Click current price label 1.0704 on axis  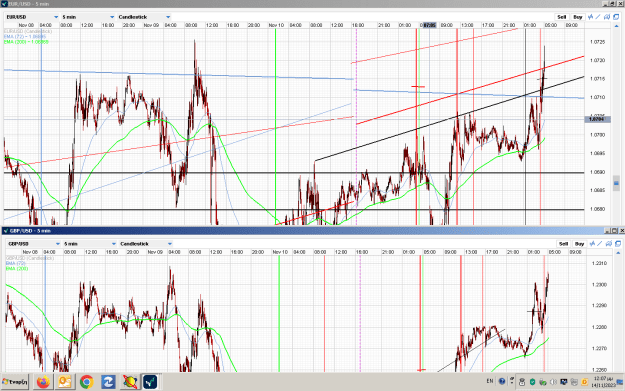click(x=597, y=119)
